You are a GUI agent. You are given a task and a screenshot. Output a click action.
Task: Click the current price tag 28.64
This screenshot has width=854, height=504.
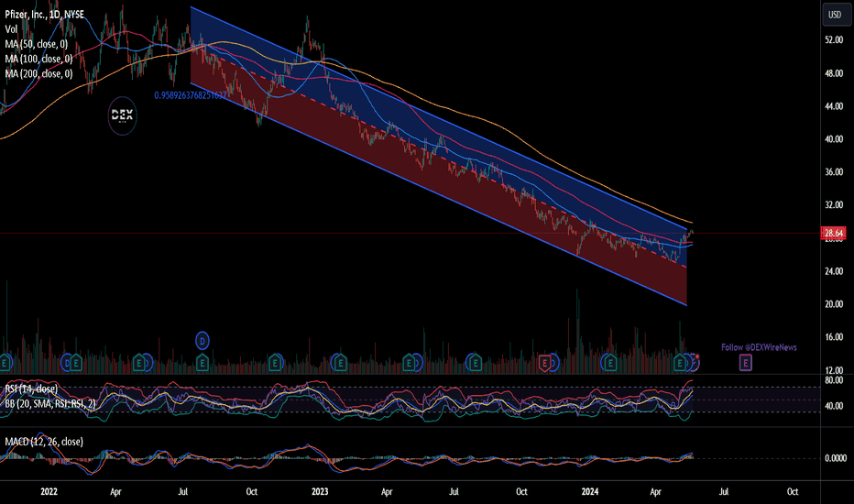[834, 233]
